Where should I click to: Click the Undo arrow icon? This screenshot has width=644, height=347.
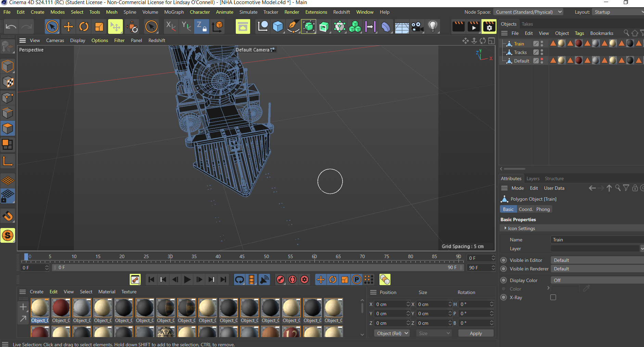pyautogui.click(x=11, y=27)
